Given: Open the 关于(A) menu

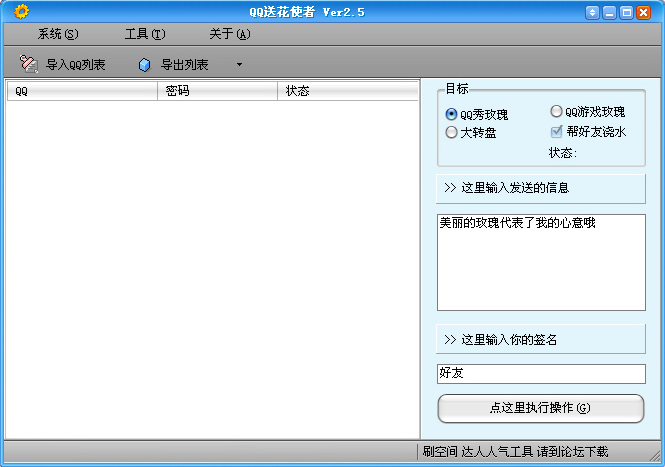Looking at the screenshot, I should tap(230, 34).
